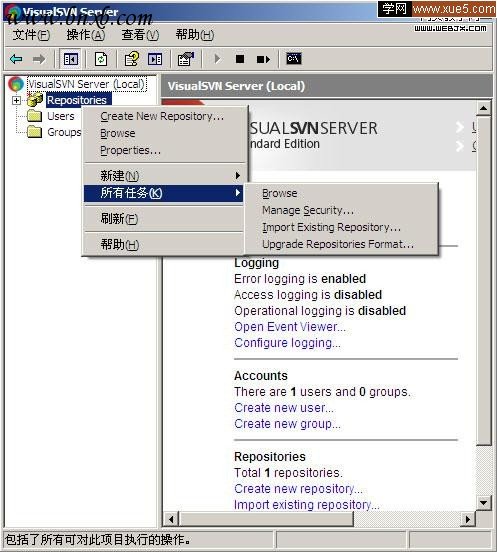
Task: Open the Help toolbar icon with question mark
Action: (x=132, y=59)
